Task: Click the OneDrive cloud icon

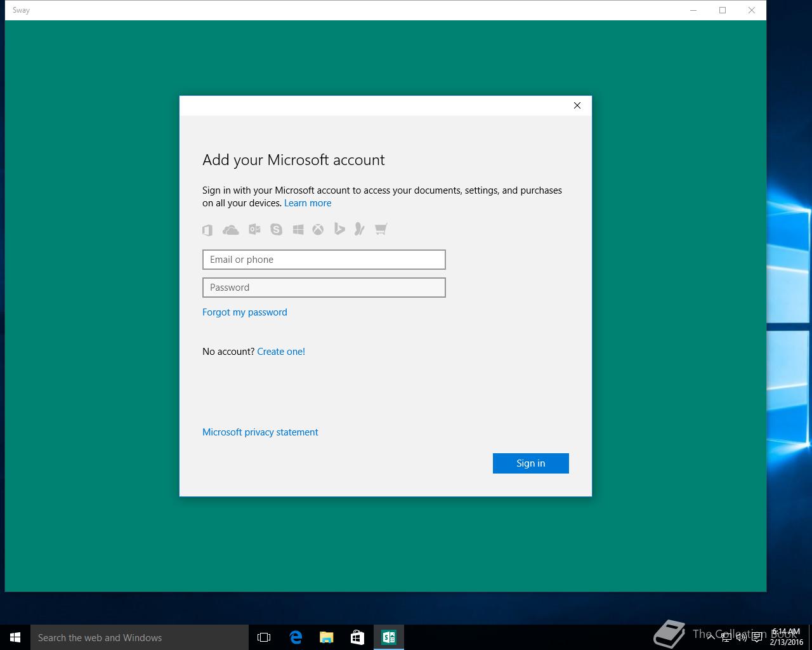Action: tap(231, 230)
